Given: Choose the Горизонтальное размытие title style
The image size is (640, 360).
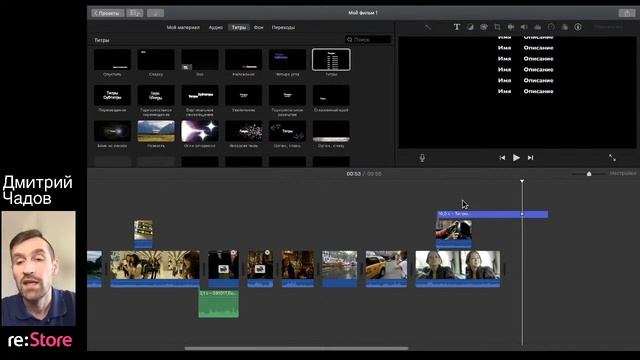Looking at the screenshot, I should [x=287, y=95].
